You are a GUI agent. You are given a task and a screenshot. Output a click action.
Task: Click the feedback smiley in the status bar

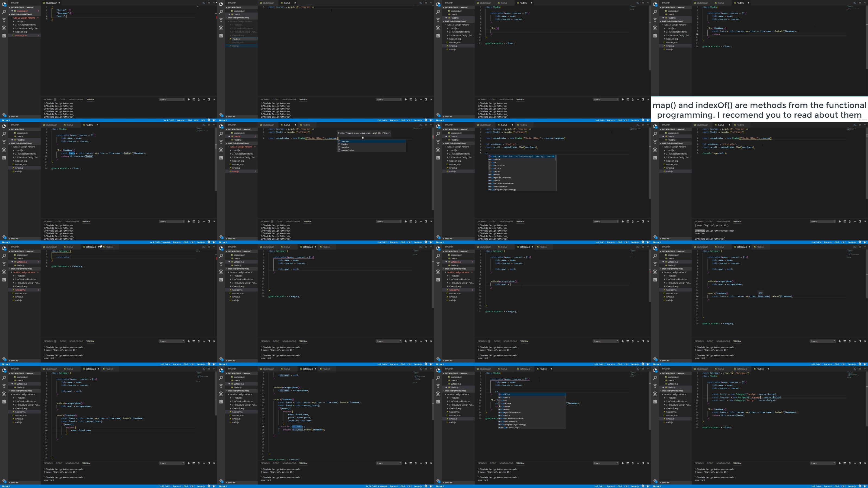[209, 120]
